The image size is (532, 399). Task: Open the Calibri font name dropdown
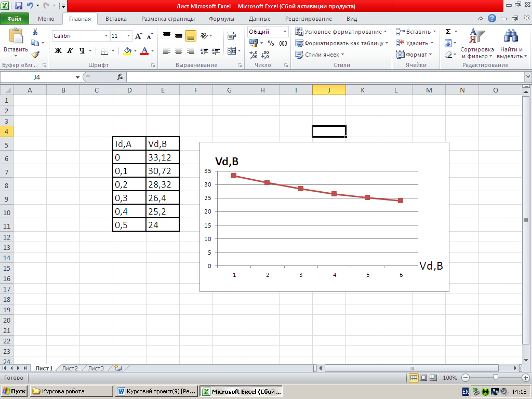(x=106, y=36)
